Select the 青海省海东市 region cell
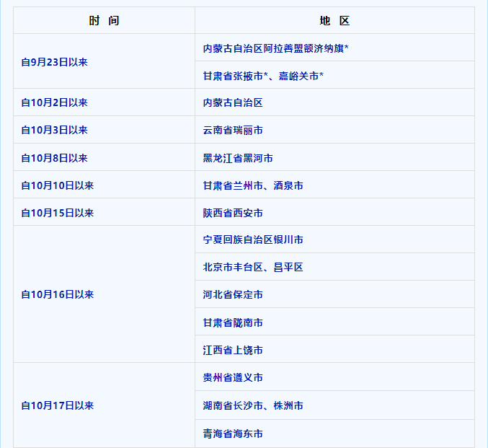488x448 pixels. [x=233, y=434]
